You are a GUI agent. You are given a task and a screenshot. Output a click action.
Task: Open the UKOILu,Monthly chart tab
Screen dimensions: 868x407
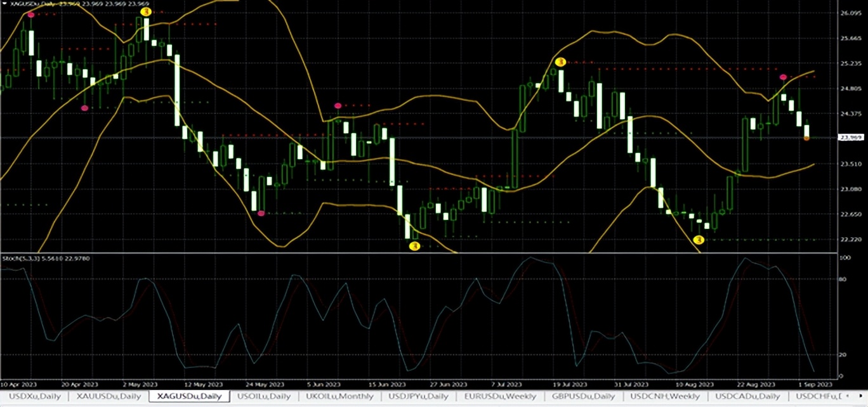(341, 396)
